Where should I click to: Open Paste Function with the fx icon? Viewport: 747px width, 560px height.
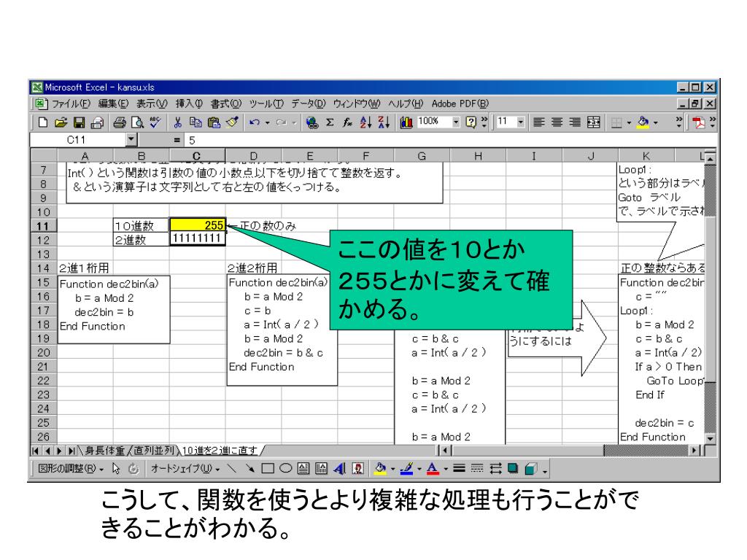(x=347, y=122)
